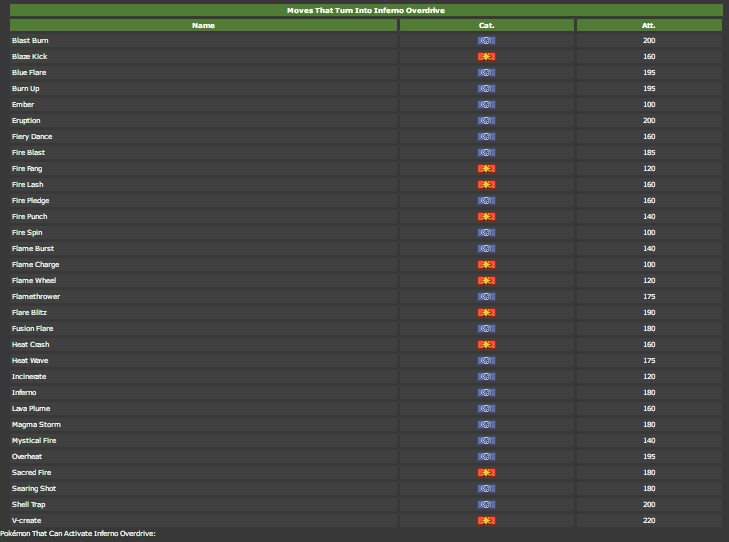Select the Fire Blast move name

(x=28, y=152)
